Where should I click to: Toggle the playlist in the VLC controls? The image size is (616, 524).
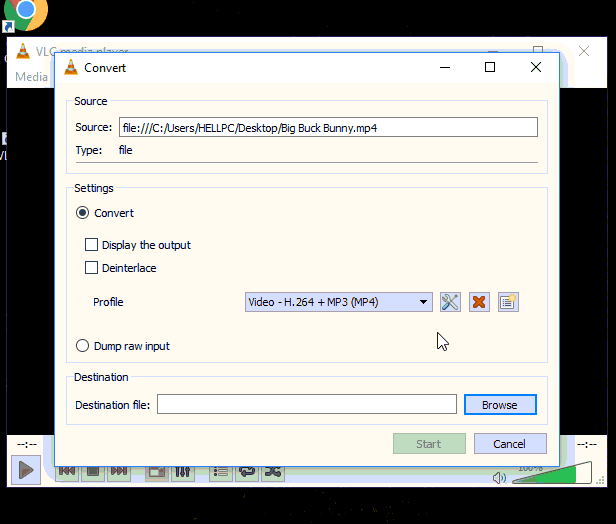coord(221,471)
